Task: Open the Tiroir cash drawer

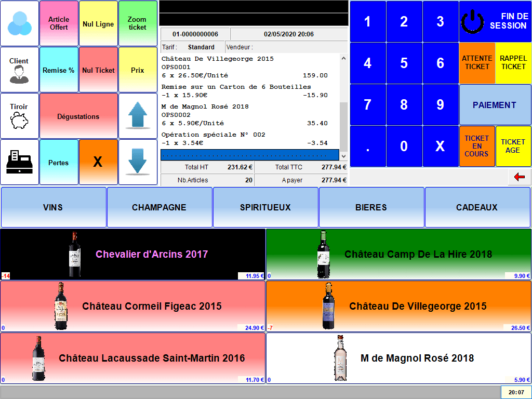Action: tap(20, 116)
